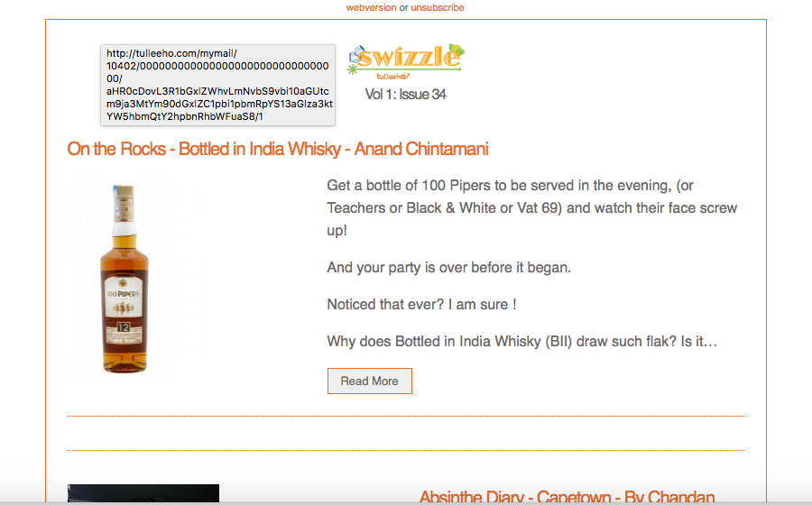
Task: Click the ice cube icon in Swizzle logo
Action: click(356, 55)
